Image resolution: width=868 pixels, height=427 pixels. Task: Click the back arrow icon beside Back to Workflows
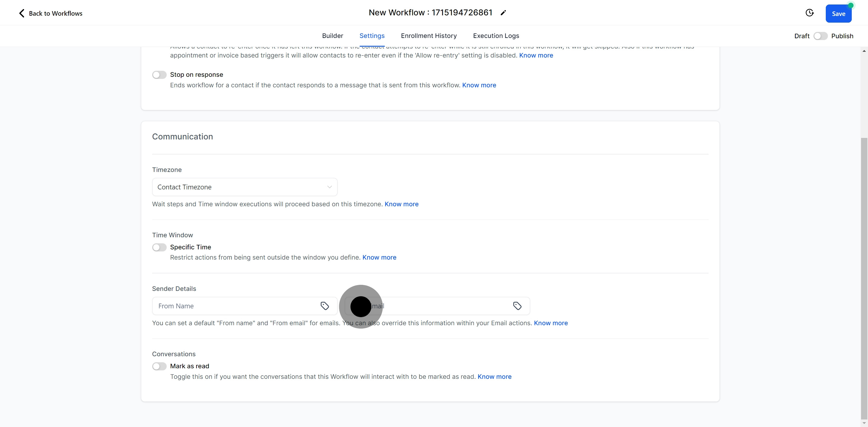tap(22, 13)
